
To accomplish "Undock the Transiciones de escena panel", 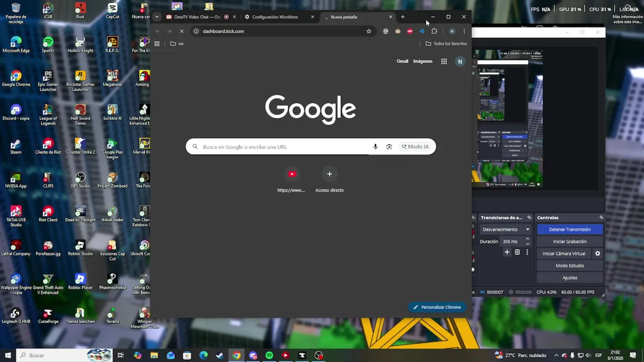I will click(x=529, y=218).
